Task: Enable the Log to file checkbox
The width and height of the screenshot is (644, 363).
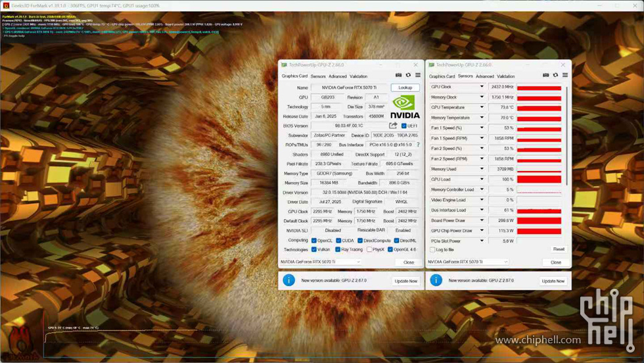Action: pyautogui.click(x=432, y=249)
